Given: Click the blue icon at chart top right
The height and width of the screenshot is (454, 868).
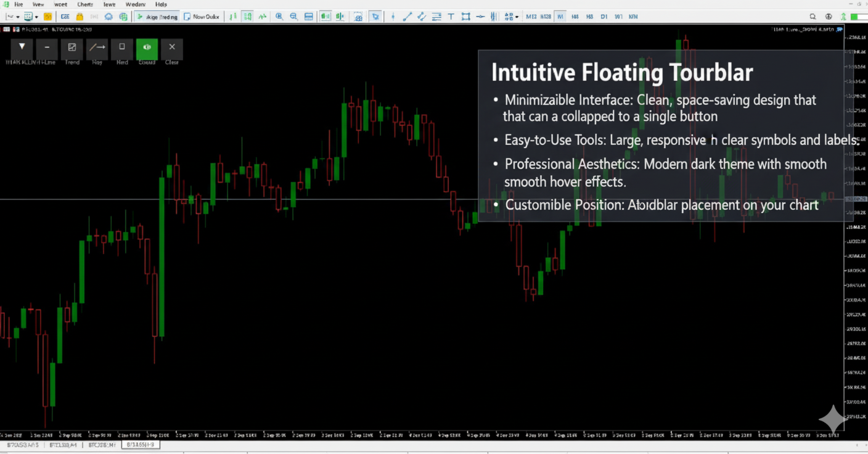Looking at the screenshot, I should (x=840, y=29).
